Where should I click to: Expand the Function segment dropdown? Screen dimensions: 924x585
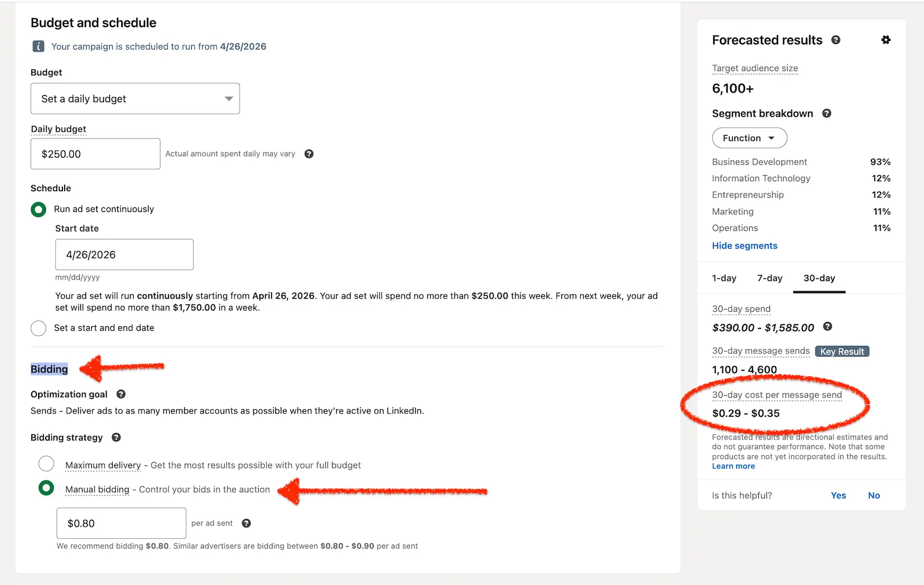(x=749, y=138)
